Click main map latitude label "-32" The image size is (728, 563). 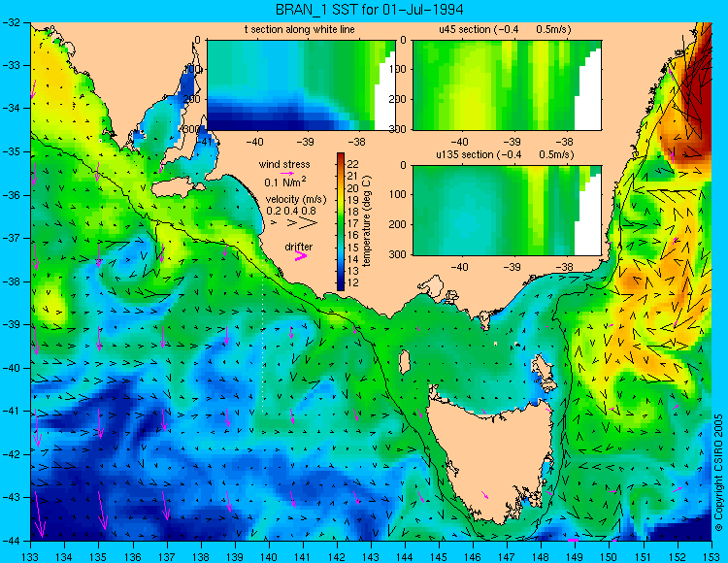pos(11,22)
